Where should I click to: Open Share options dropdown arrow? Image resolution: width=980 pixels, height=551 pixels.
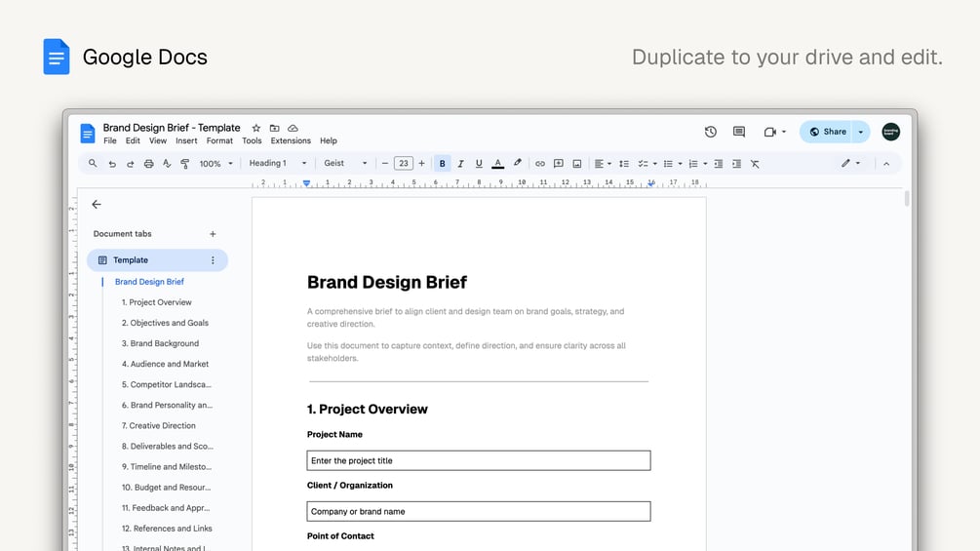point(861,132)
